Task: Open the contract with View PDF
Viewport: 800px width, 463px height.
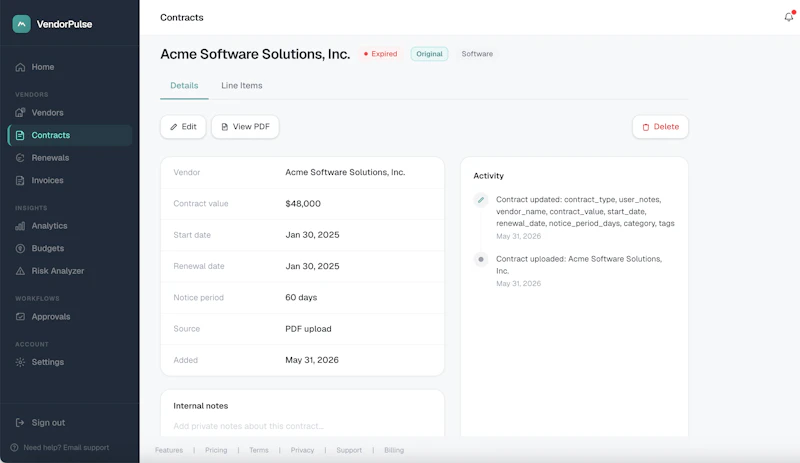Action: click(245, 127)
